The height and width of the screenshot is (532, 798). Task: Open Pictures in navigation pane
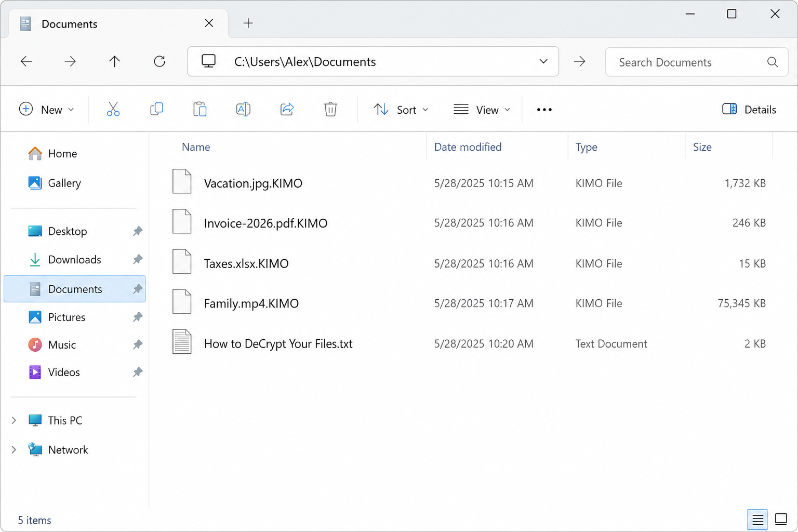click(x=75, y=317)
